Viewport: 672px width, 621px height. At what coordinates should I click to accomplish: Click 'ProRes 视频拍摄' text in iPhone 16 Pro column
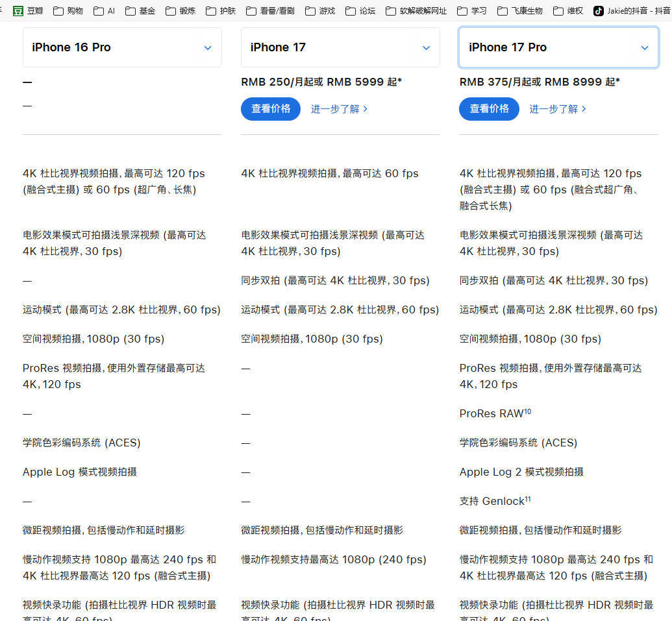click(62, 369)
